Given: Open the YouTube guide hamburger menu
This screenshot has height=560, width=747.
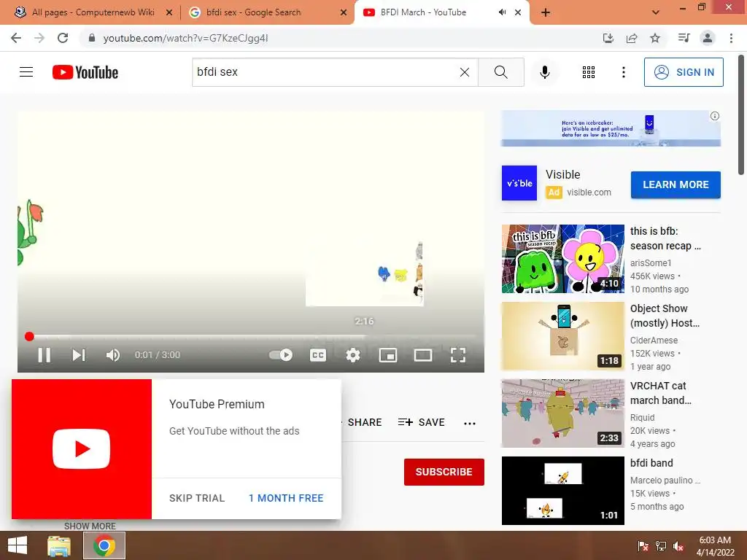Looking at the screenshot, I should pyautogui.click(x=26, y=72).
